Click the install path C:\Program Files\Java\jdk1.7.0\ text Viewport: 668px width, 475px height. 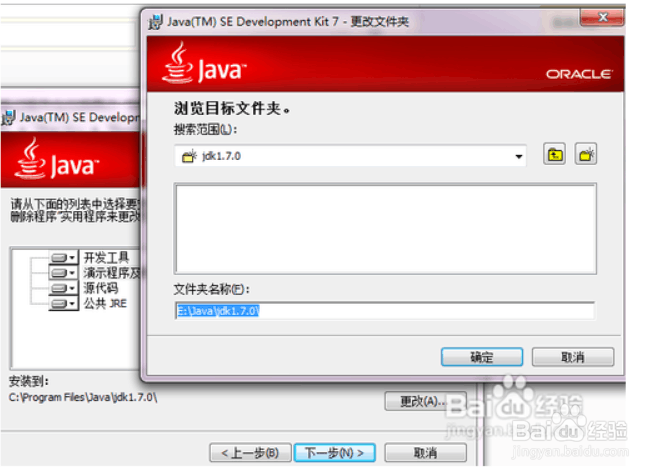(x=83, y=397)
